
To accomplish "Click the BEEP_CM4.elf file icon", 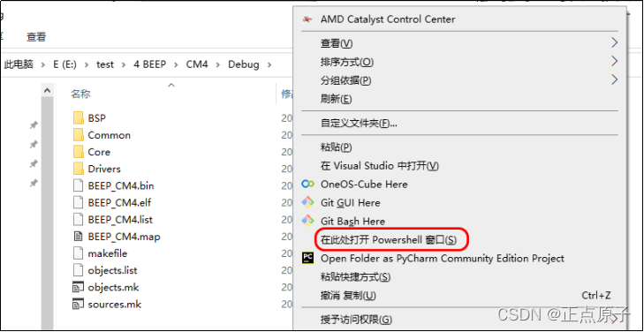I will tap(78, 203).
